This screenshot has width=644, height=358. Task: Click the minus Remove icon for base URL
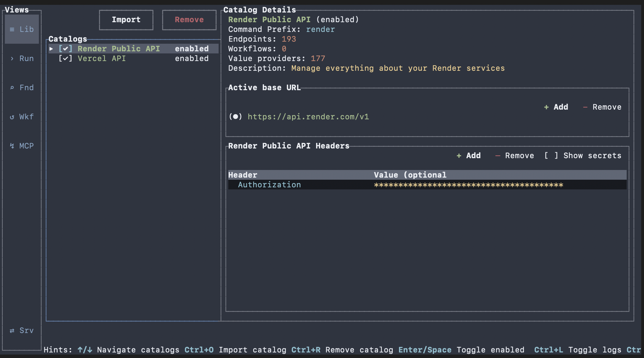[585, 107]
